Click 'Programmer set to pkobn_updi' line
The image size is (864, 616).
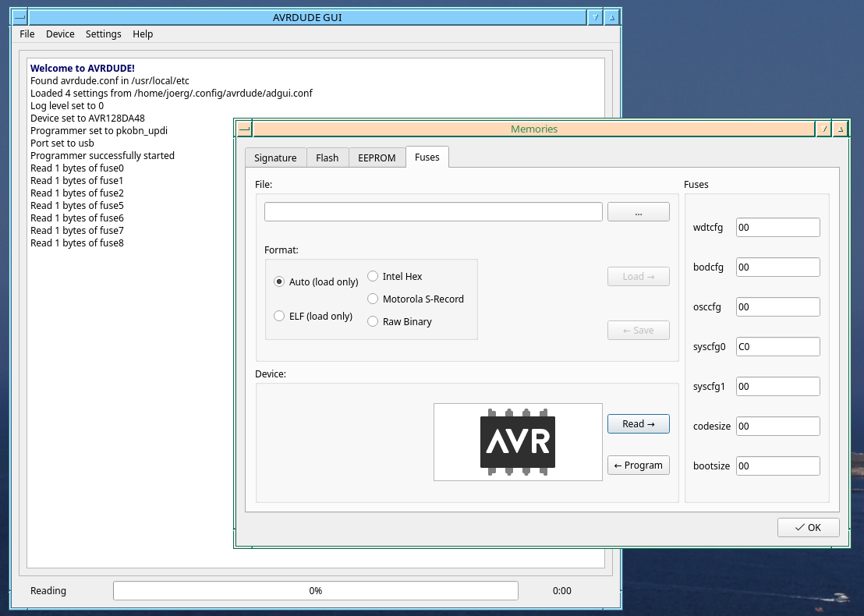pos(99,130)
